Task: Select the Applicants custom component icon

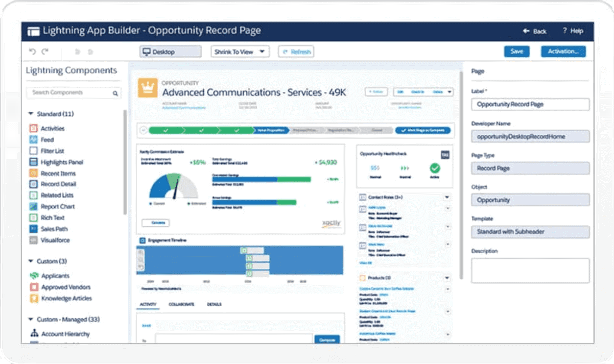Action: 34,276
